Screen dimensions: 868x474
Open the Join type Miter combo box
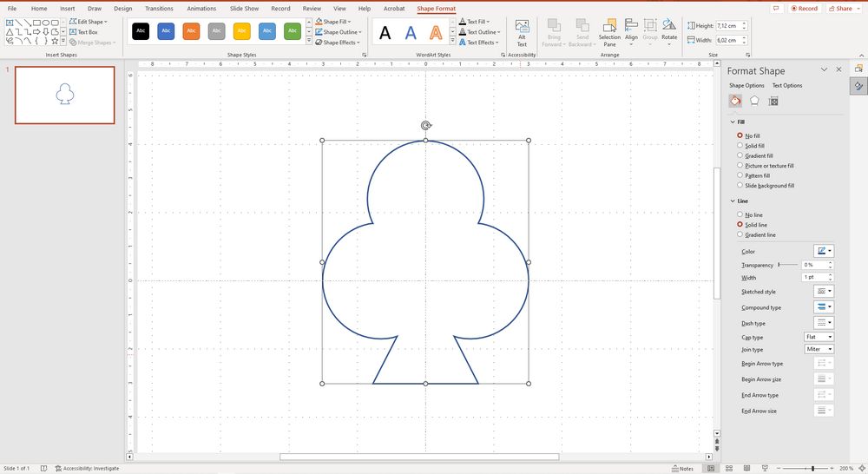click(x=819, y=349)
